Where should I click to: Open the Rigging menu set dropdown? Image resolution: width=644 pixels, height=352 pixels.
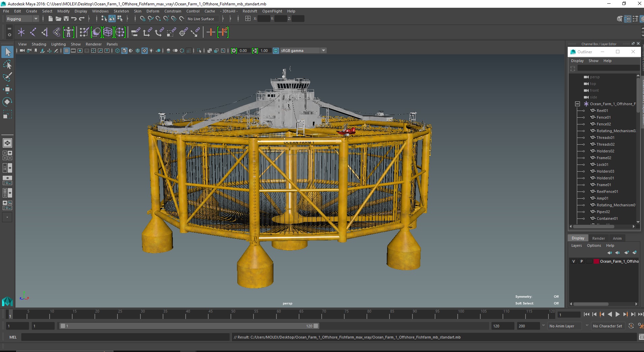22,19
